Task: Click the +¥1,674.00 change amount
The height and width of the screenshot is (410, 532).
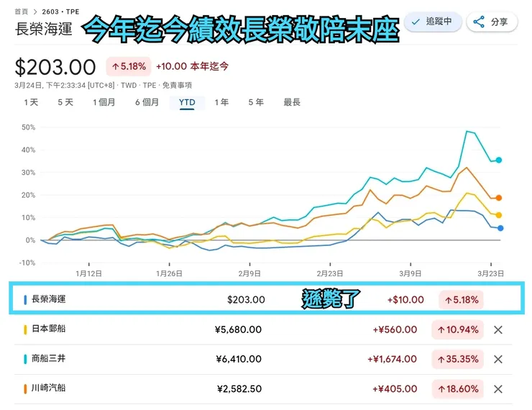Action: click(393, 359)
